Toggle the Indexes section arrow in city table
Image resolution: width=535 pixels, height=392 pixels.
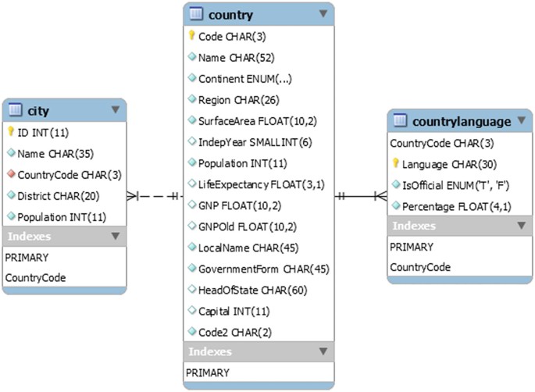[x=116, y=236]
